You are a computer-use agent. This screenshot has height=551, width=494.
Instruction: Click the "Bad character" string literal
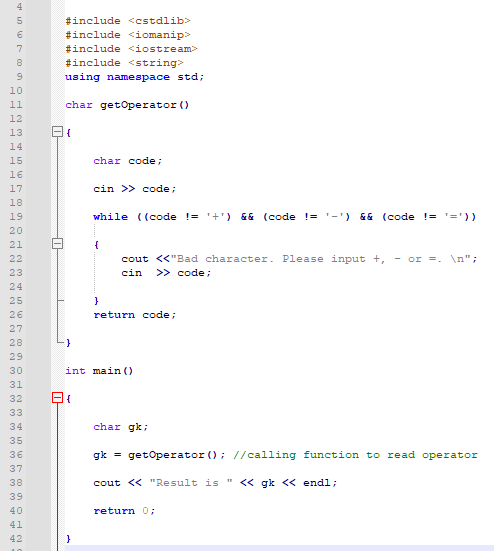(x=320, y=259)
